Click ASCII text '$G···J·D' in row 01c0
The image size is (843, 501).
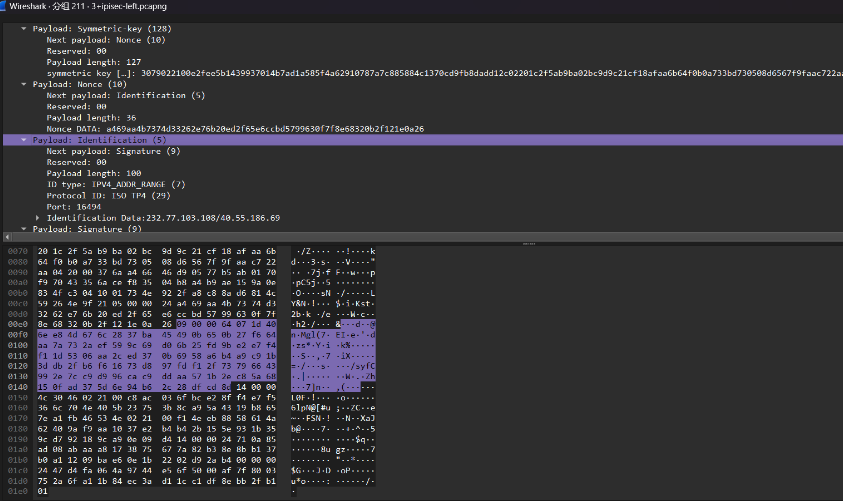coord(311,470)
